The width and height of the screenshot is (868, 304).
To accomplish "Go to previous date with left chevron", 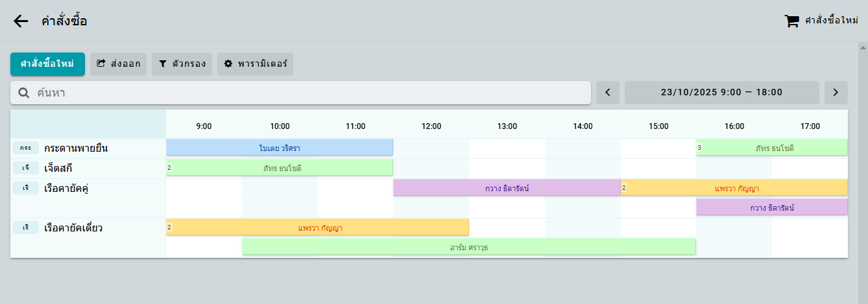I will 608,93.
